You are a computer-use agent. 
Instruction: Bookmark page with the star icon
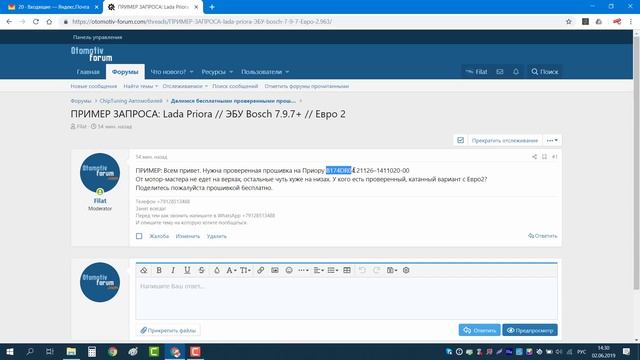569,22
